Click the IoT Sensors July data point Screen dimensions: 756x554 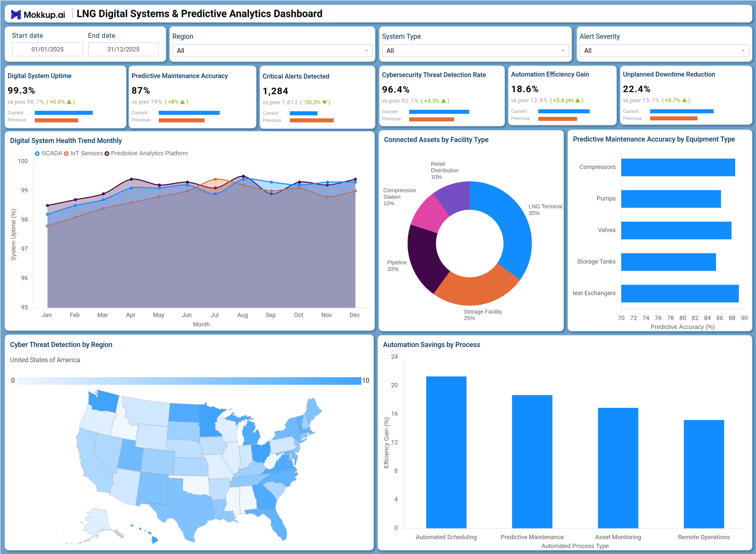point(215,179)
